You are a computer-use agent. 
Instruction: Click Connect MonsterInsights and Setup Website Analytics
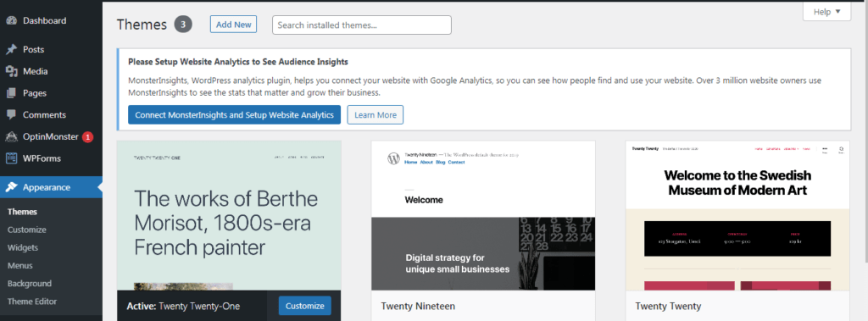pos(234,115)
